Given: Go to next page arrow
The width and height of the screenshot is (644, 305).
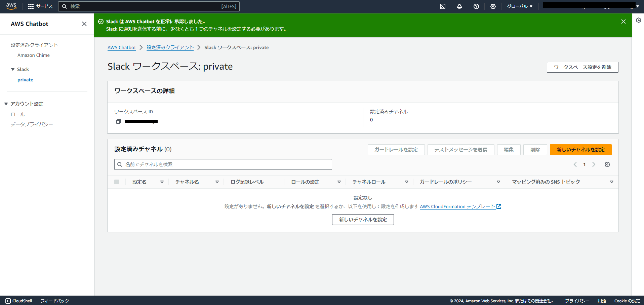Looking at the screenshot, I should tap(594, 164).
